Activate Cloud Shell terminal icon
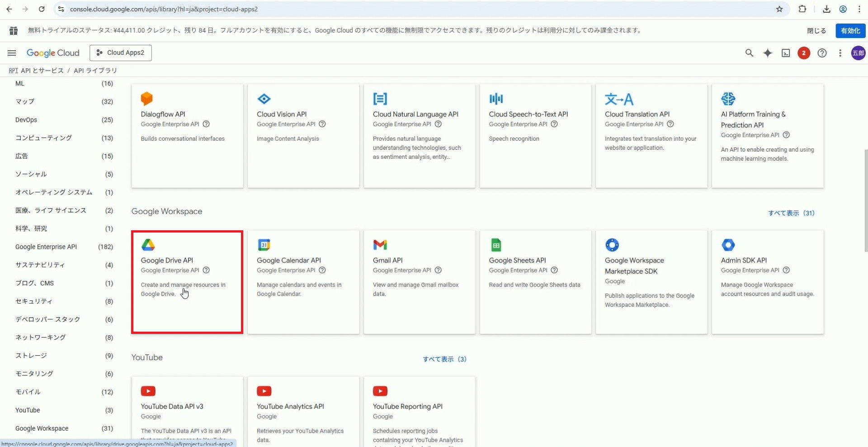Screen dimensions: 868x447 click(786, 53)
